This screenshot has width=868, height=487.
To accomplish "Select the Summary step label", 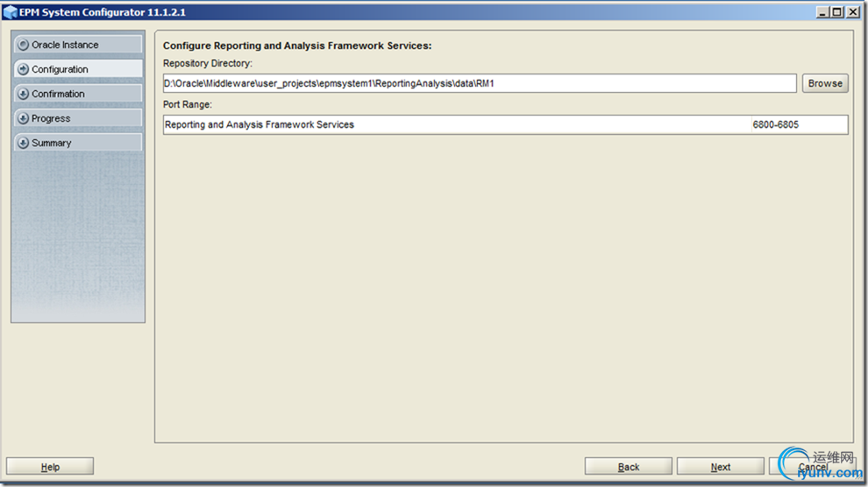I will pos(52,143).
